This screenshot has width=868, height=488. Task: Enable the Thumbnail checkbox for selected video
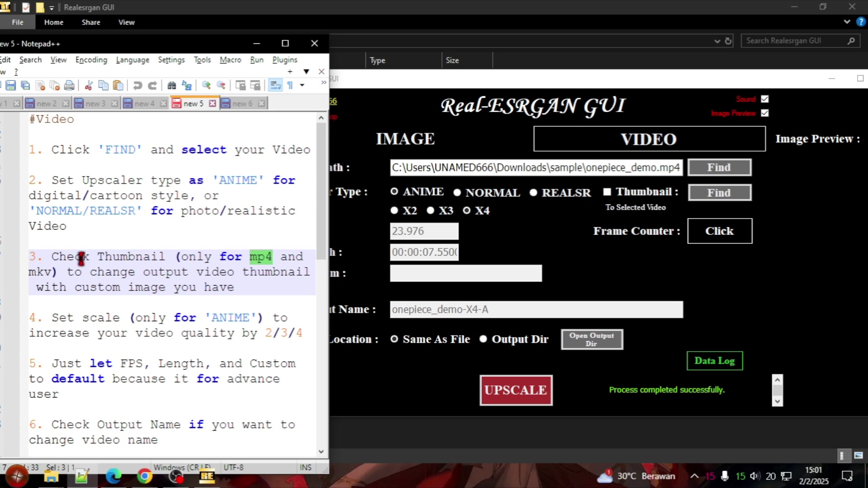pos(607,192)
